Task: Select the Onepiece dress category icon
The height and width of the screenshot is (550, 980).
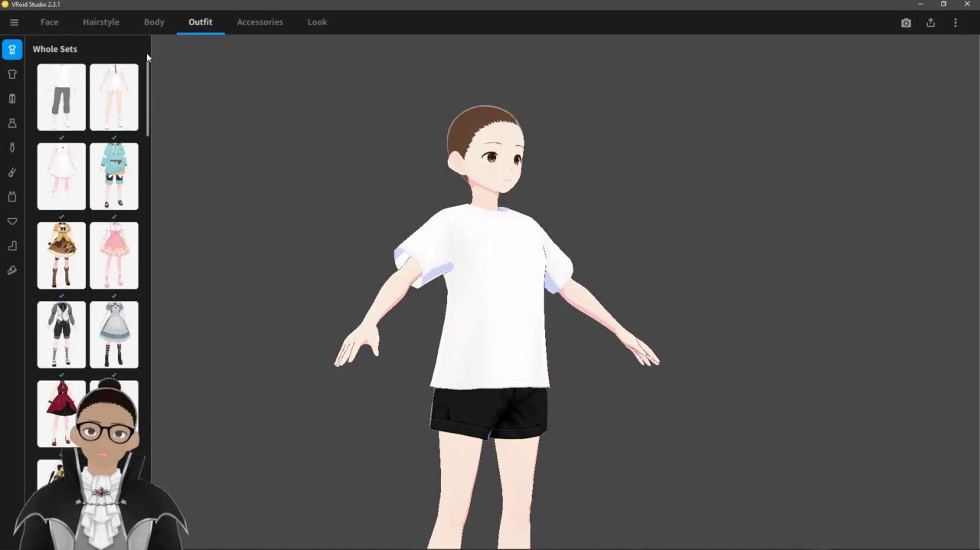Action: point(12,123)
